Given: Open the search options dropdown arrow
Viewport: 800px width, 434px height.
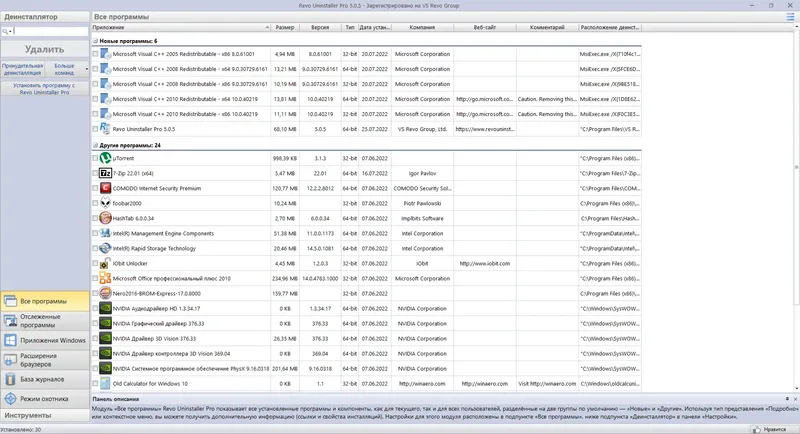Looking at the screenshot, I should click(10, 32).
